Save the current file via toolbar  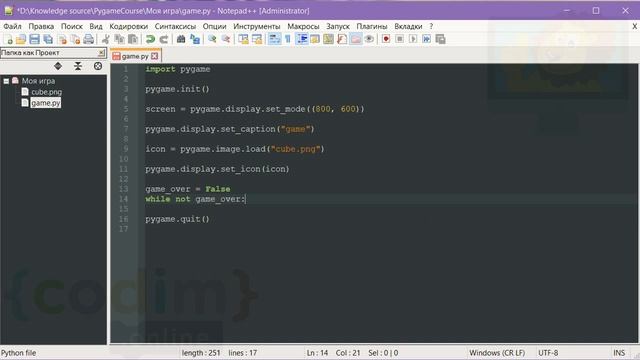coord(34,39)
